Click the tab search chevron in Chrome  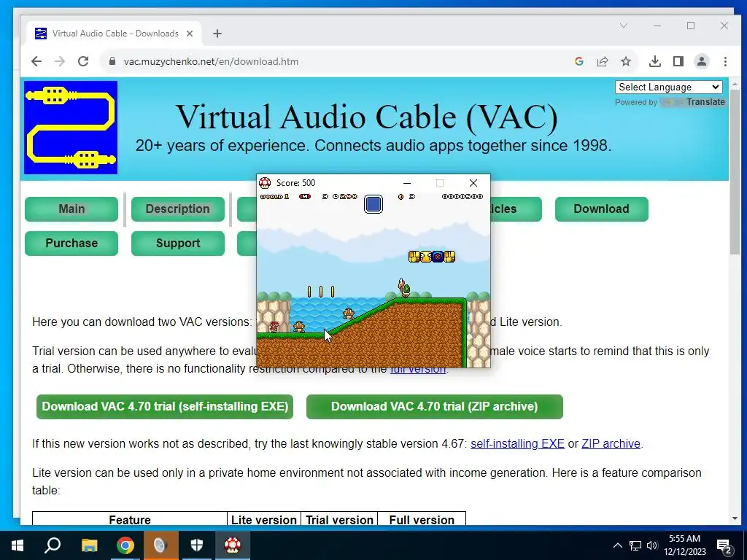click(624, 26)
